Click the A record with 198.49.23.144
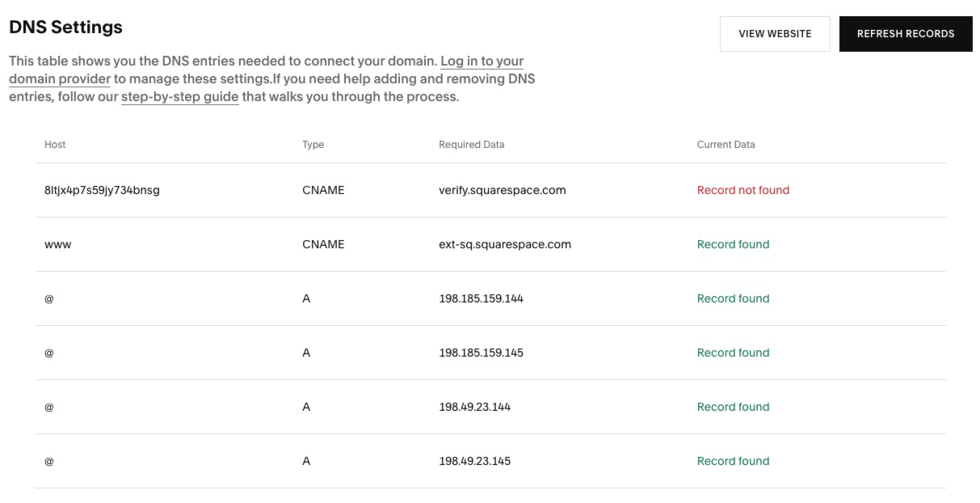The height and width of the screenshot is (503, 980). point(480,406)
